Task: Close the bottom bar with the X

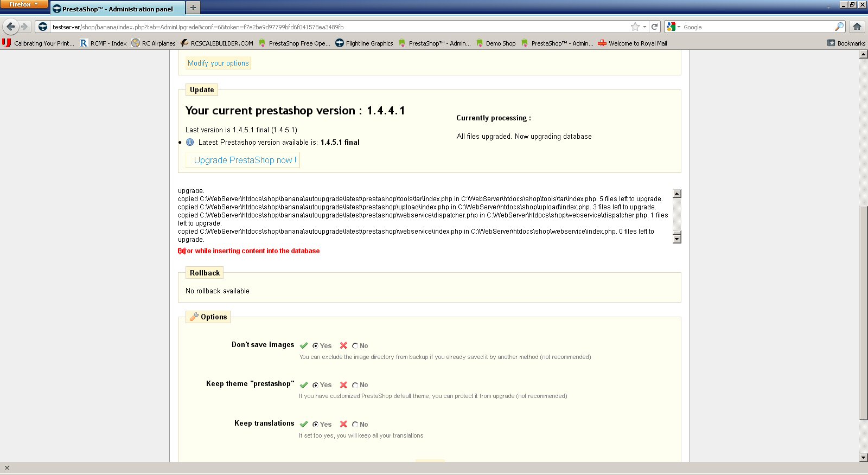Action: coord(7,468)
